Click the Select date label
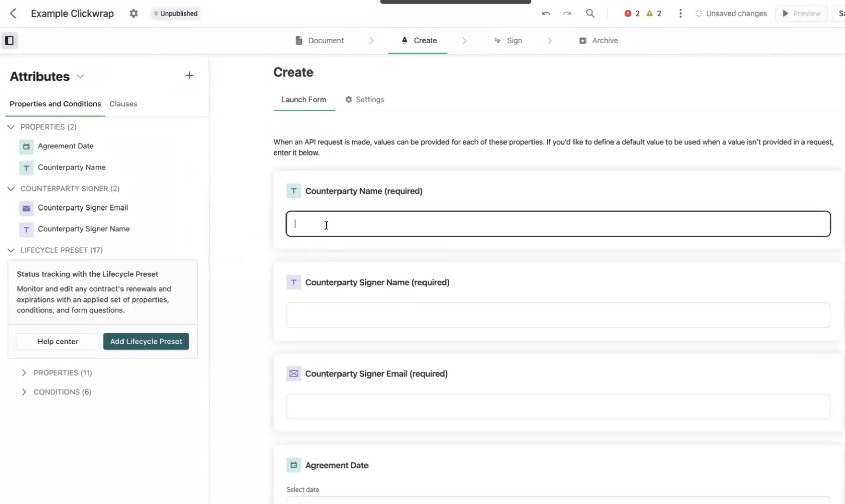Screen dimensions: 845x504 (303, 490)
